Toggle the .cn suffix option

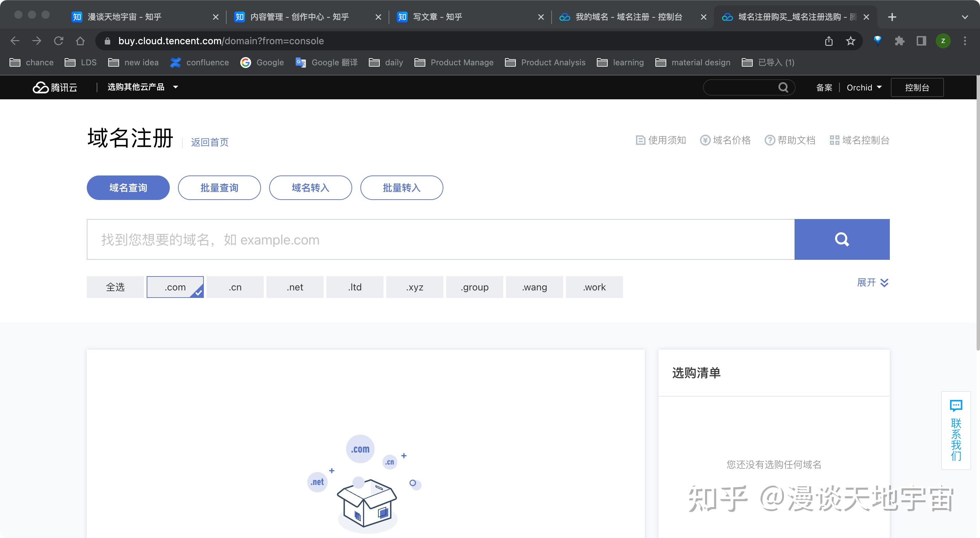(x=235, y=287)
